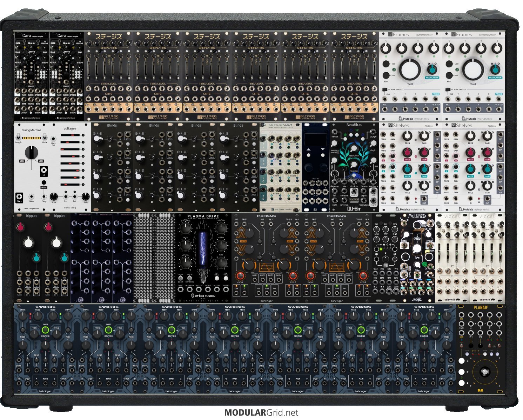The image size is (523, 420).
Task: Click the OUT jack on left Shelves
Action: click(x=424, y=199)
